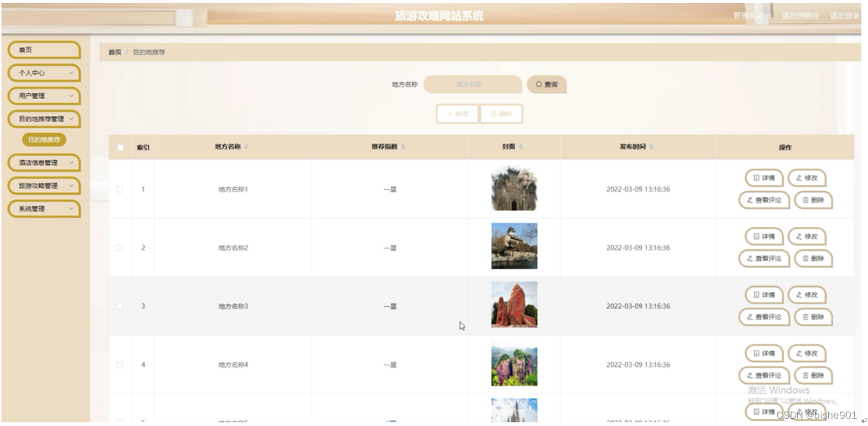Focus the 地方名称 search input field
Viewport: 868px width, 426px height.
[x=473, y=85]
